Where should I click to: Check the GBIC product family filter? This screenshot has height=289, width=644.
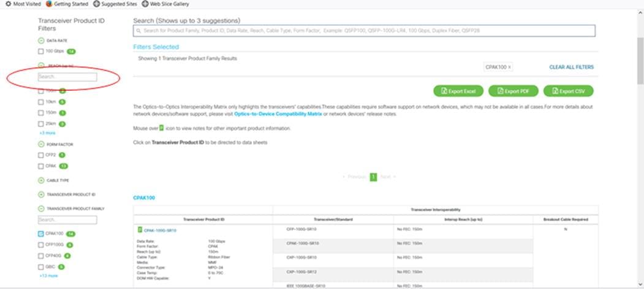[x=40, y=267]
